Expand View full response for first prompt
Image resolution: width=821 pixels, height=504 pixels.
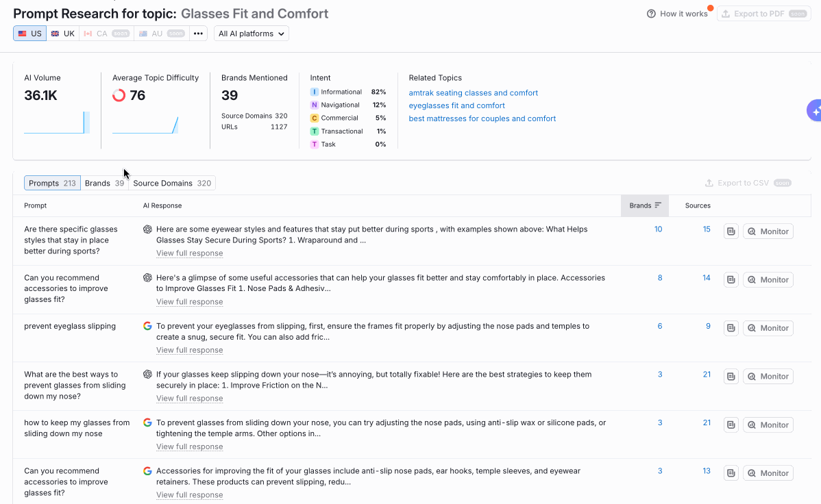click(x=189, y=253)
